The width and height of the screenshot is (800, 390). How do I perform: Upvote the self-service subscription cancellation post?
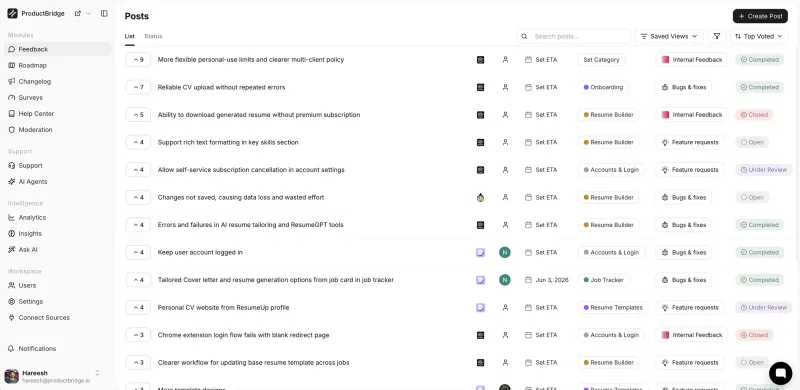click(x=138, y=170)
